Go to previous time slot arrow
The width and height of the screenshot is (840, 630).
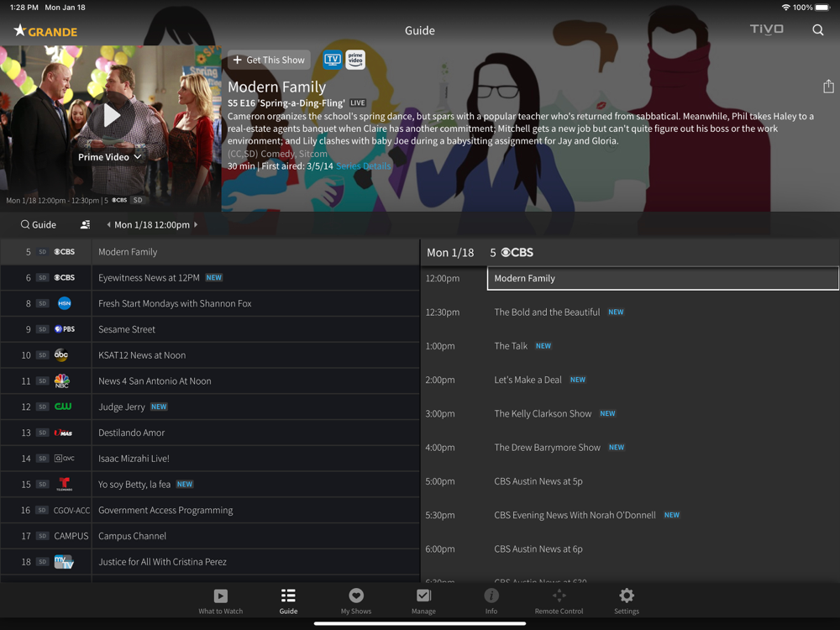click(108, 224)
